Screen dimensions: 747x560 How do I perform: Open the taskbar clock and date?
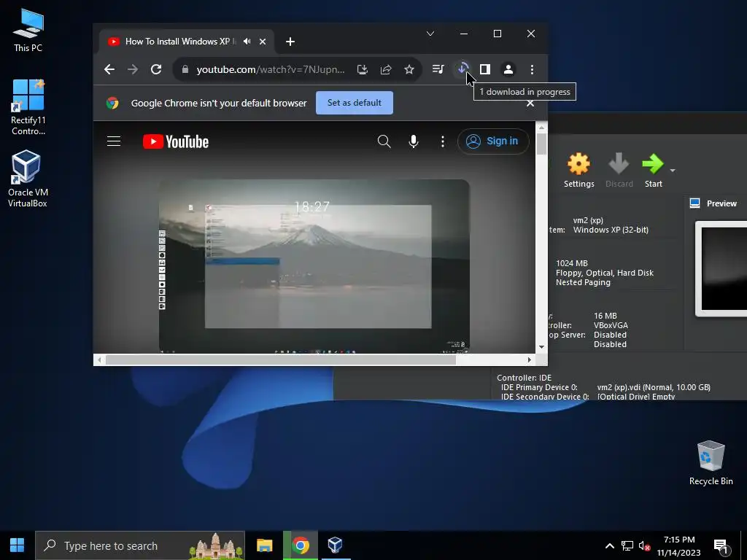click(679, 546)
